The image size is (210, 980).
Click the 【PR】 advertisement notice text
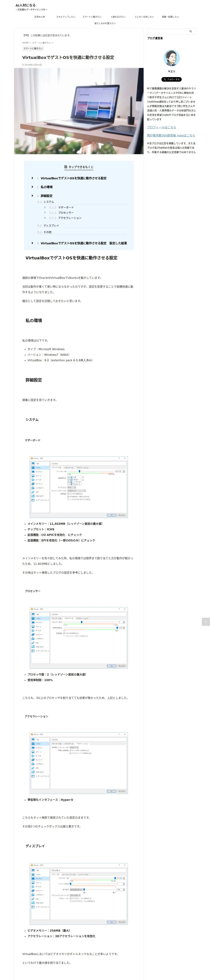pos(47,35)
